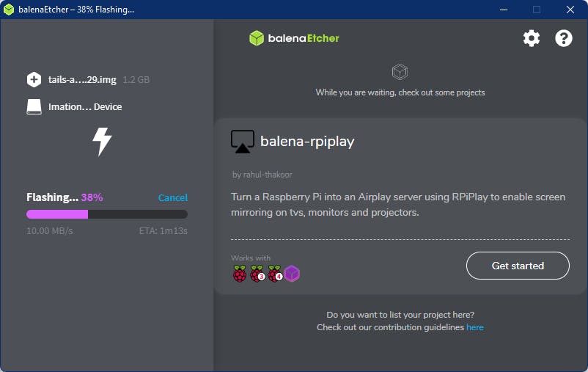Screen dimensions: 588x372
Task: Click the flashing progress bar
Action: coord(107,214)
